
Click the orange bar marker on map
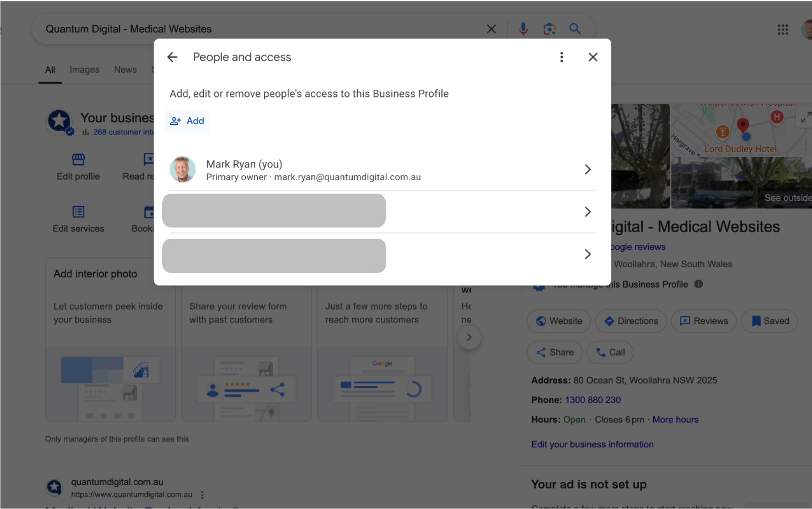coord(722,132)
